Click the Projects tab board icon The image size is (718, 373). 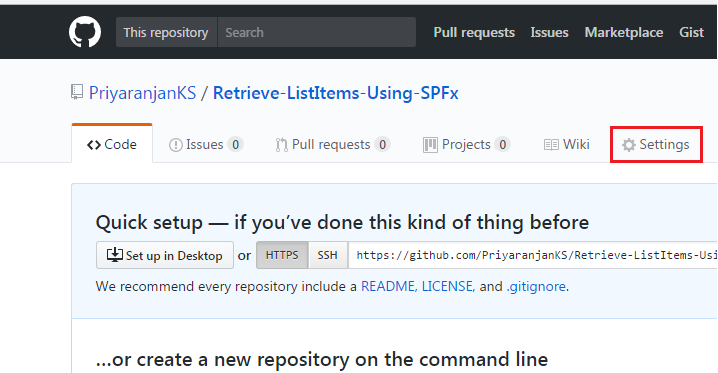430,145
